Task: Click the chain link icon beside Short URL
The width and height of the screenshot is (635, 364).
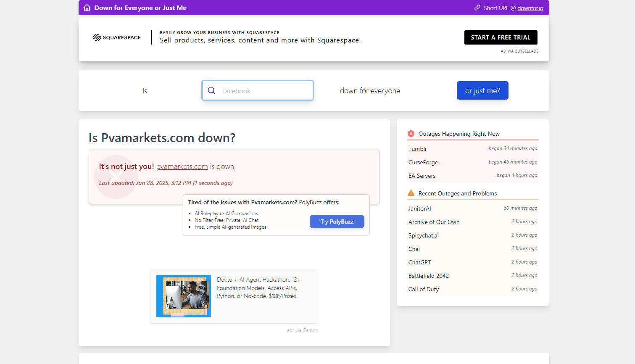Action: pyautogui.click(x=477, y=8)
